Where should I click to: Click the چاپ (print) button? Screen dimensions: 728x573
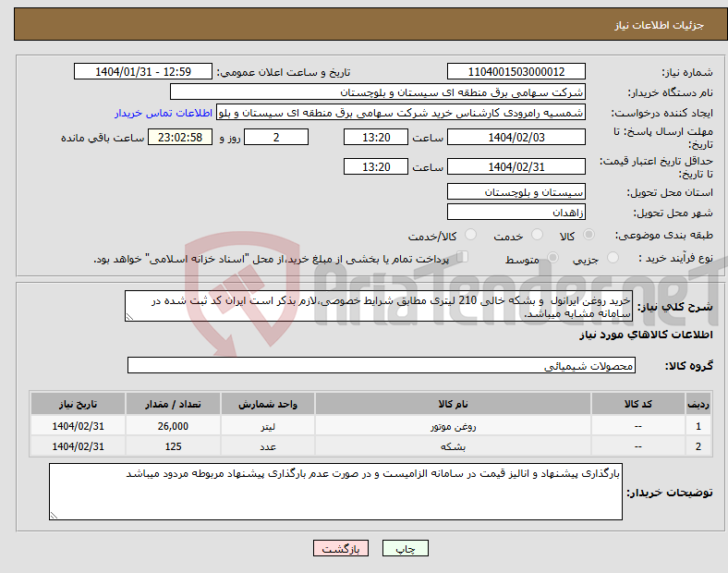[405, 548]
